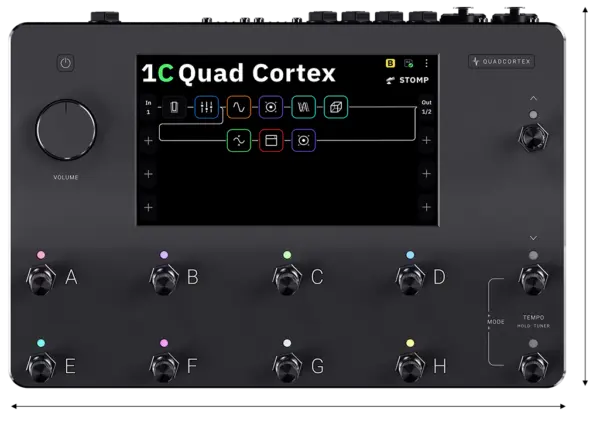Tap the right plus on row four

pyautogui.click(x=426, y=207)
